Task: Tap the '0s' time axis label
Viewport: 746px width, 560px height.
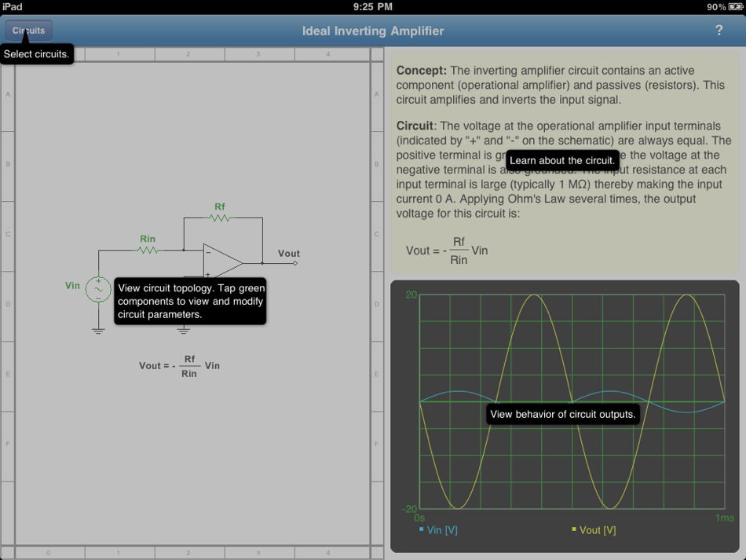Action: tap(419, 518)
